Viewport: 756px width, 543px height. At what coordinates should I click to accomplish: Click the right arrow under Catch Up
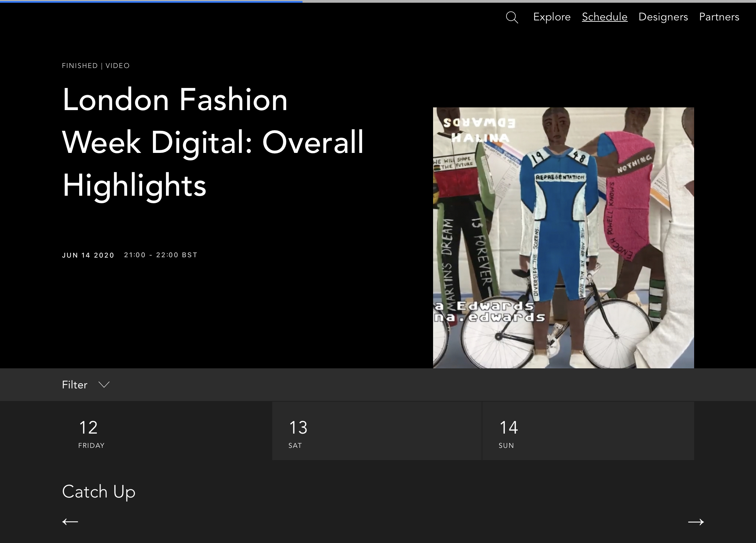[x=695, y=522]
